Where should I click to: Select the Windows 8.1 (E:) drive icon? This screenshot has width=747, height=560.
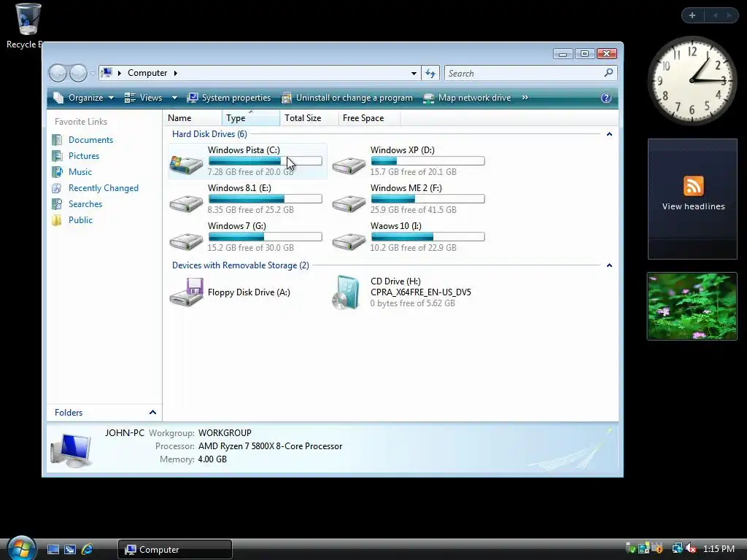186,203
